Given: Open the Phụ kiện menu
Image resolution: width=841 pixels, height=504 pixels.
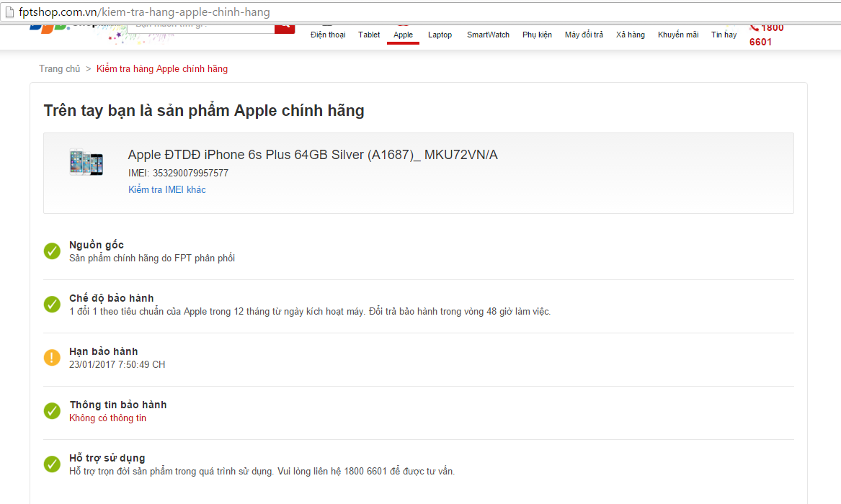Looking at the screenshot, I should pos(537,35).
